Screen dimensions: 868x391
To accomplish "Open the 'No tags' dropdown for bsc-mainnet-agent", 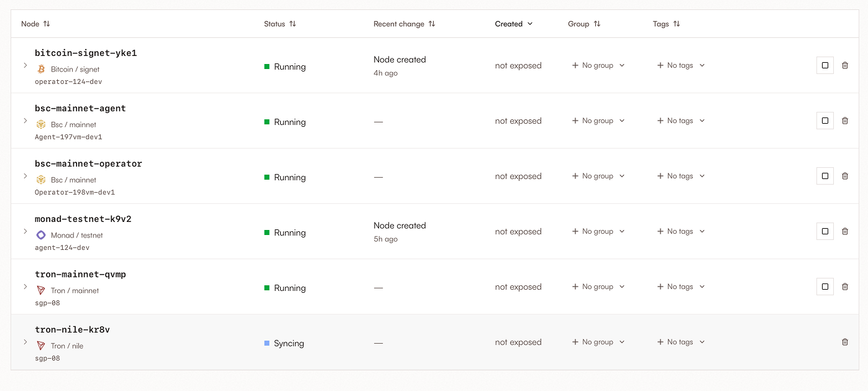I will (681, 121).
